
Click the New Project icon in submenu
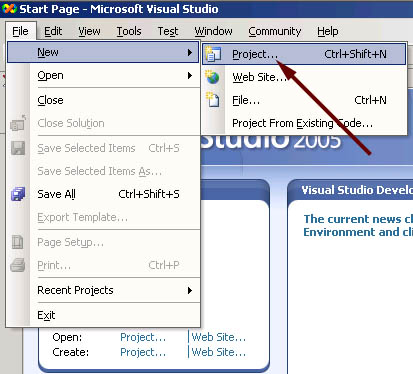point(213,54)
